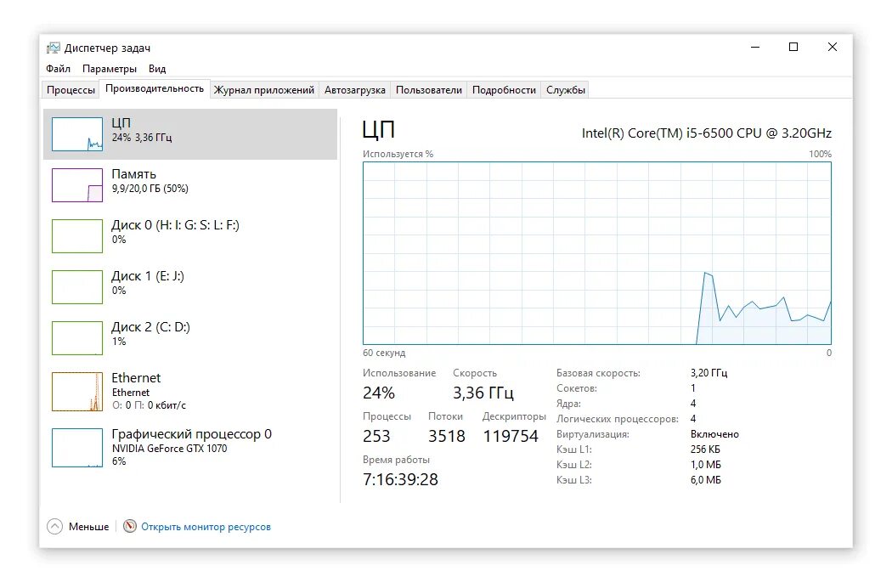Open the Службы tab
The width and height of the screenshot is (892, 588).
[566, 90]
